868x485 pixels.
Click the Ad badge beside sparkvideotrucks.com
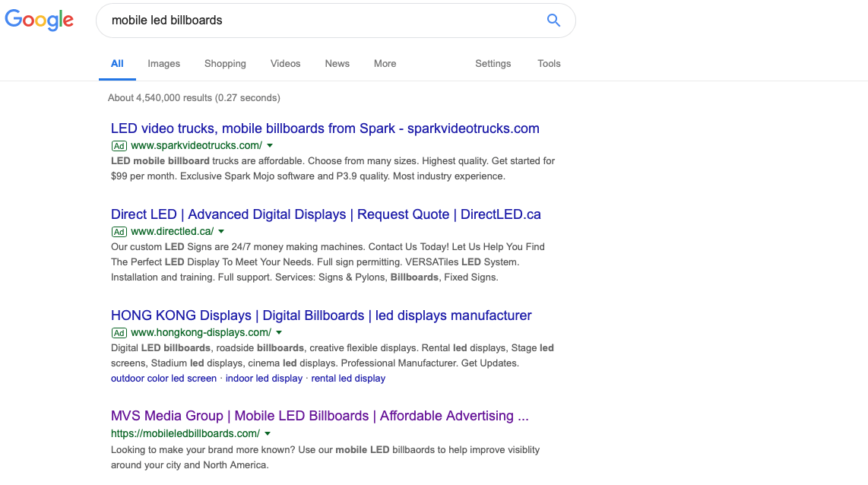click(x=119, y=146)
